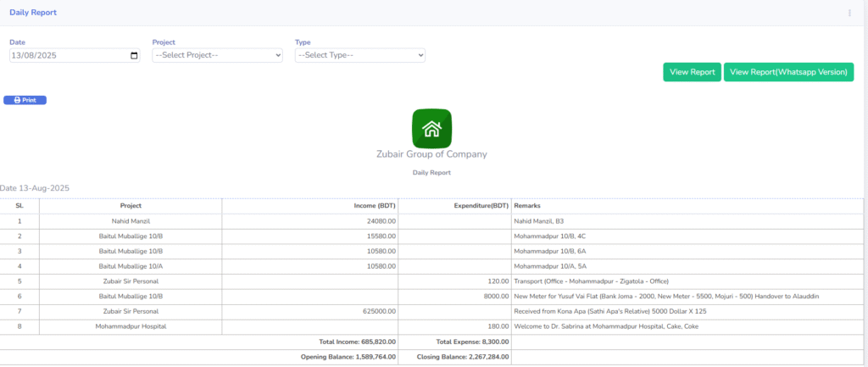Image resolution: width=868 pixels, height=367 pixels.
Task: Click Welcome to Dr. Sabrina remark
Action: point(606,326)
